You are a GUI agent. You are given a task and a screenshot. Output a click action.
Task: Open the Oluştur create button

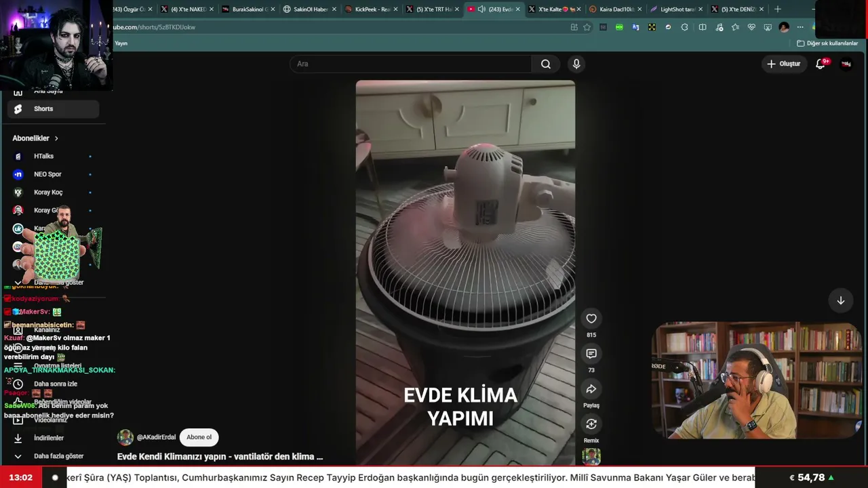coord(784,64)
